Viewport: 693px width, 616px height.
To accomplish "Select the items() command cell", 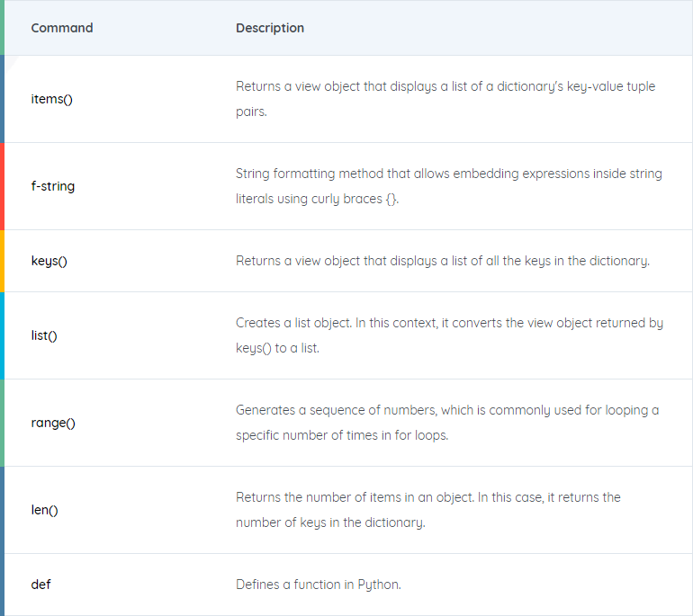I will click(x=51, y=99).
